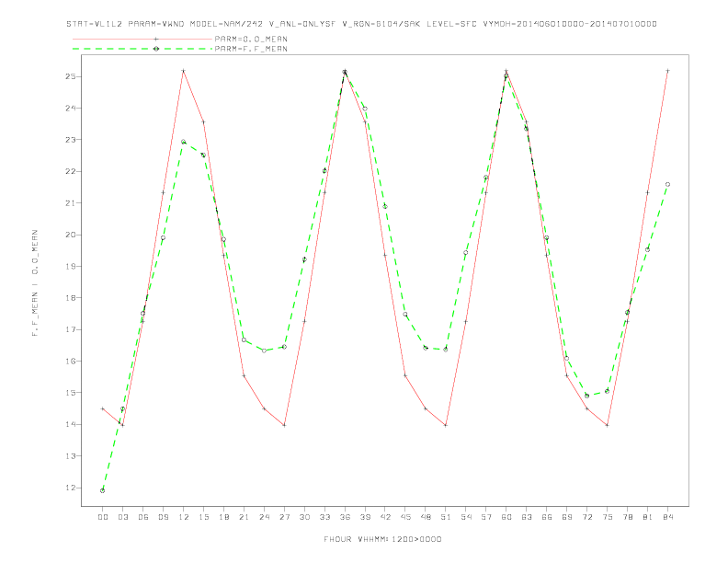Click y-axis tick label 23
Viewport: 728px width, 563px height.
[70, 140]
